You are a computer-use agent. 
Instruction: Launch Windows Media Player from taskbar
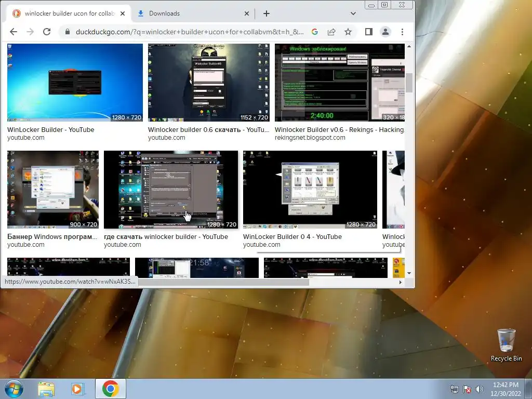(x=78, y=389)
